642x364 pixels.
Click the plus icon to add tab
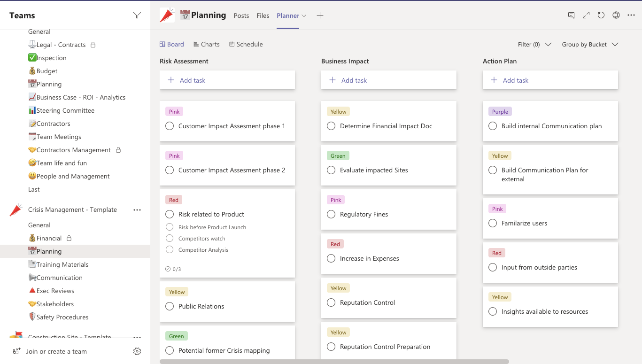pos(320,15)
